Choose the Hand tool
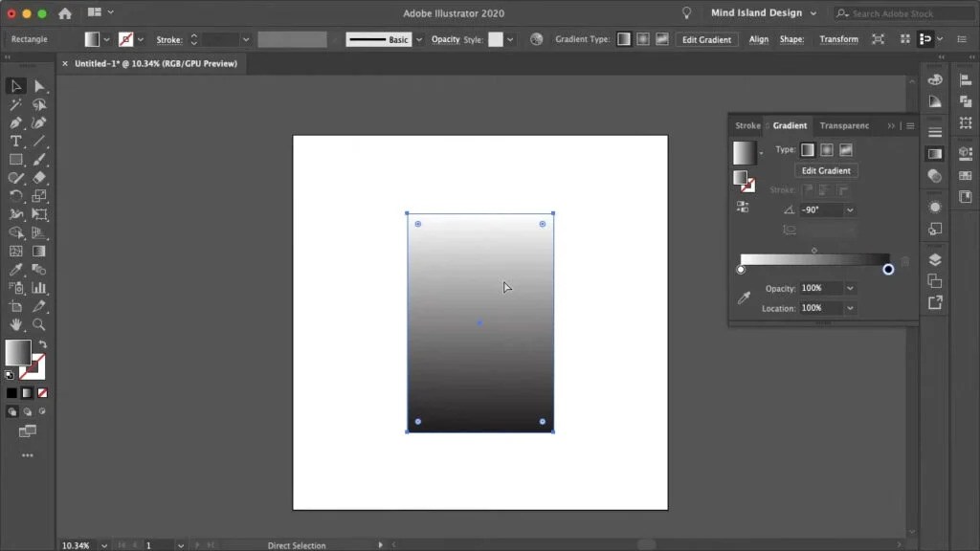The image size is (980, 551). (x=16, y=324)
